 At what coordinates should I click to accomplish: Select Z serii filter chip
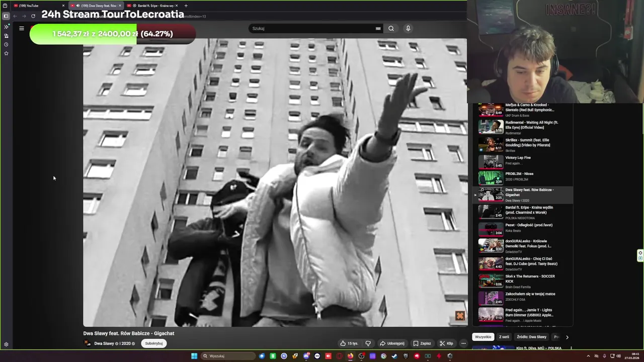coord(504,337)
